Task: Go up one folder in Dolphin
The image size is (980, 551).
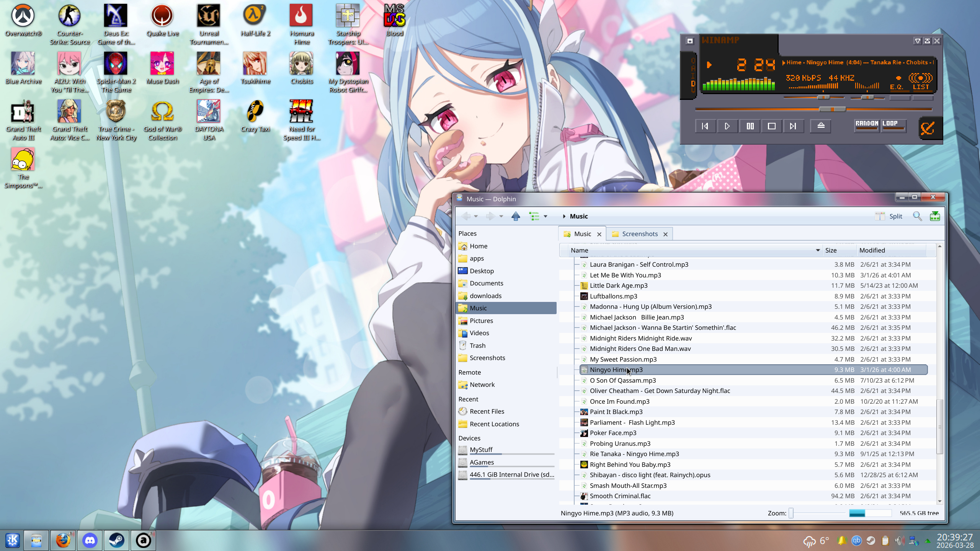Action: 516,216
